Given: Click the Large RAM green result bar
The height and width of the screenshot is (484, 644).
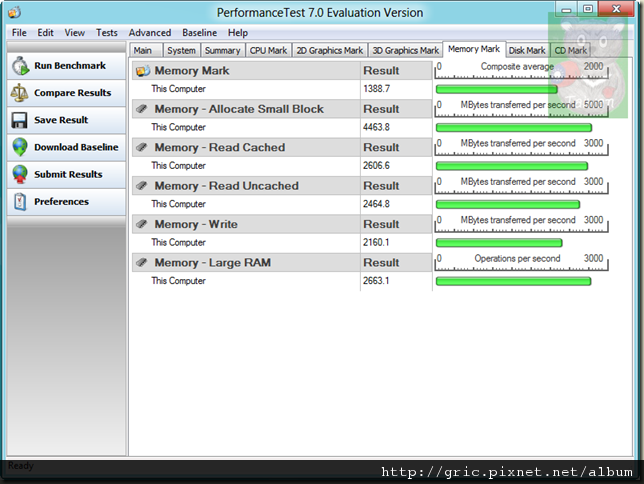Looking at the screenshot, I should 513,281.
